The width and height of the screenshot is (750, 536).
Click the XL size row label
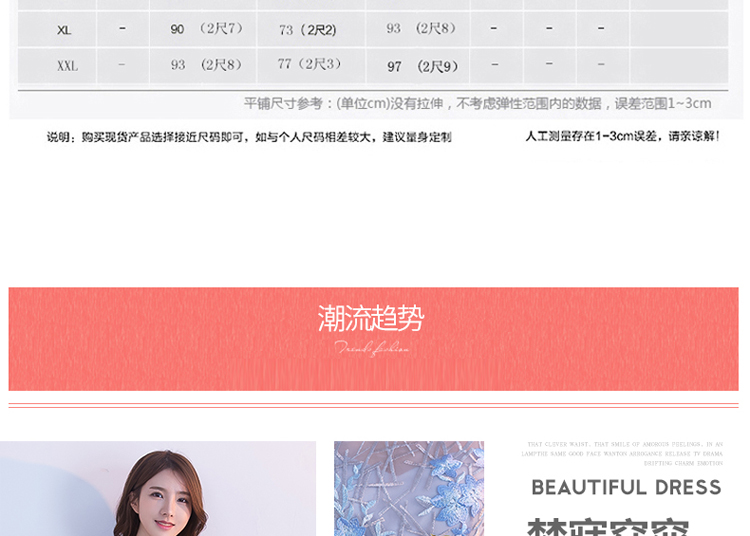pyautogui.click(x=64, y=30)
